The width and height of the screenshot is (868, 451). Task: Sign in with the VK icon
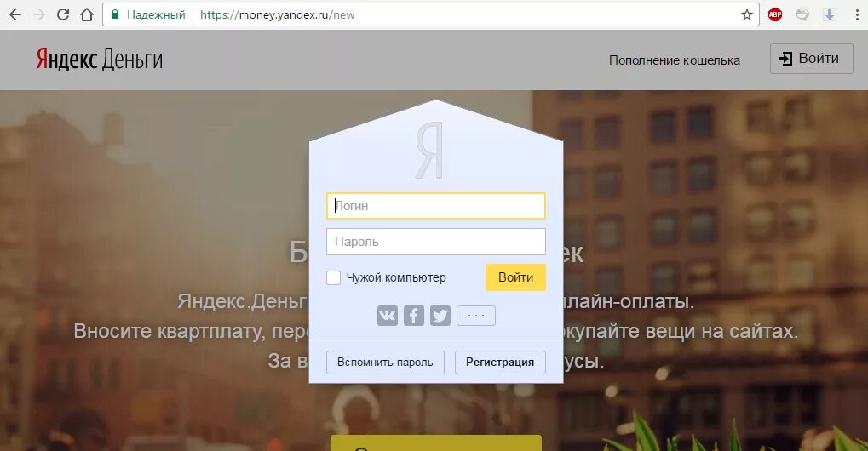[388, 316]
